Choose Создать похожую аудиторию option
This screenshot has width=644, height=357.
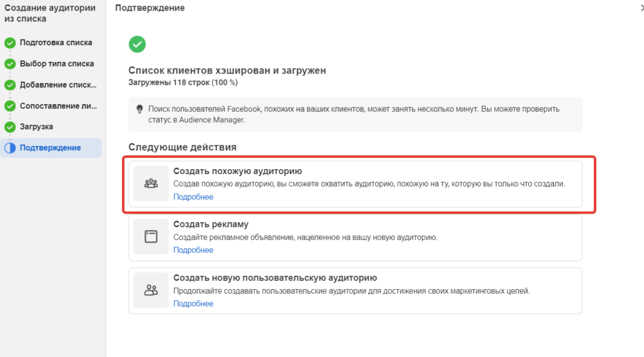(x=355, y=184)
